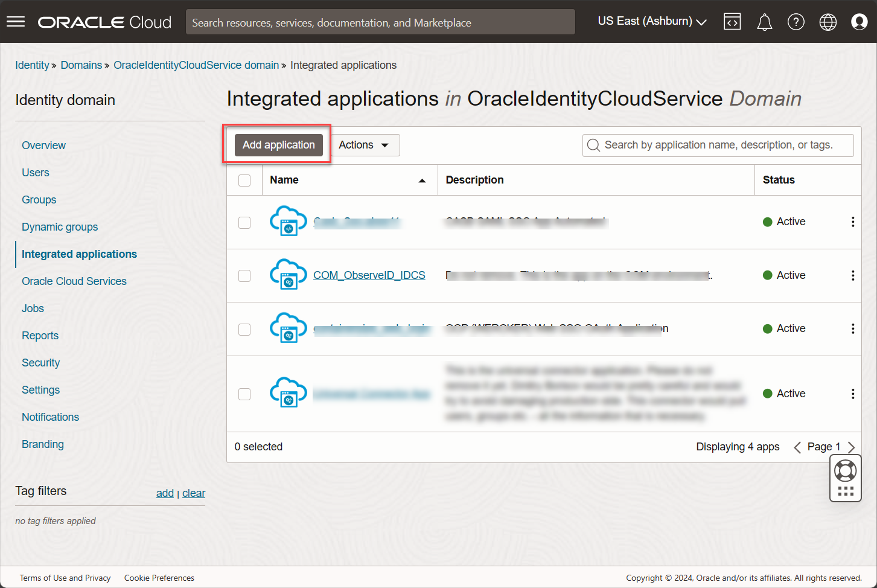
Task: Tick the checkbox on the first application row
Action: pos(244,222)
